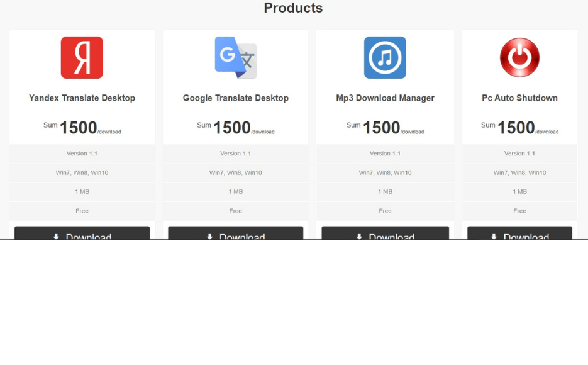The image size is (588, 365).
Task: Click the blue music note Mp3 icon
Action: [385, 57]
